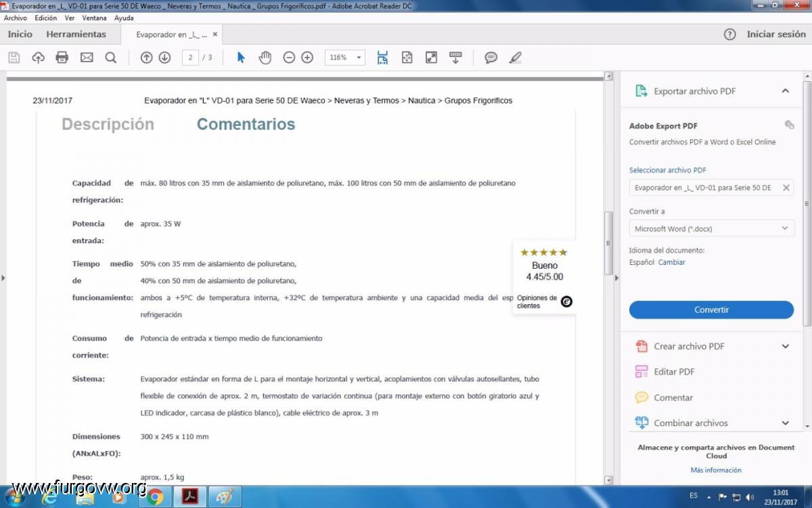Activate the hand pan tool
Viewport: 812px width, 508px height.
[x=265, y=58]
